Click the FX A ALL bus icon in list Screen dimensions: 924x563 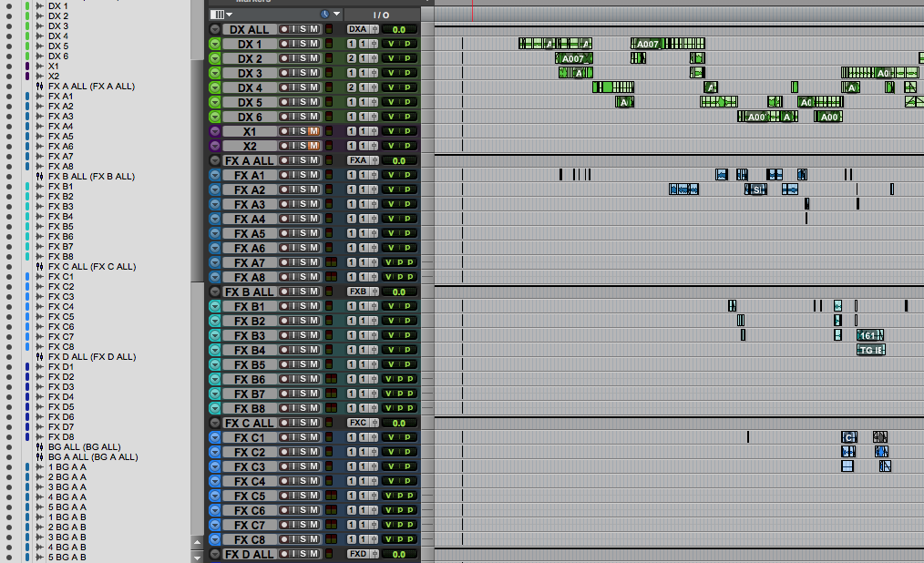pyautogui.click(x=39, y=87)
